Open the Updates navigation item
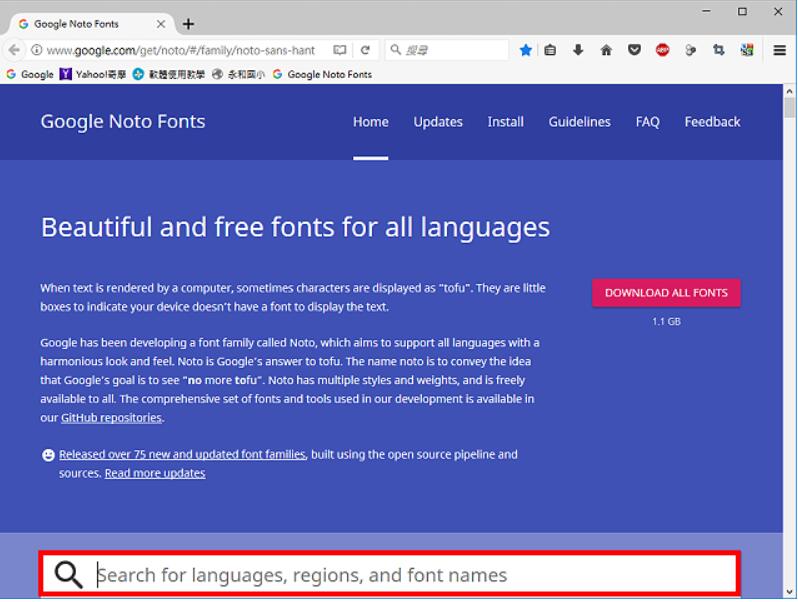The width and height of the screenshot is (798, 602). point(438,122)
